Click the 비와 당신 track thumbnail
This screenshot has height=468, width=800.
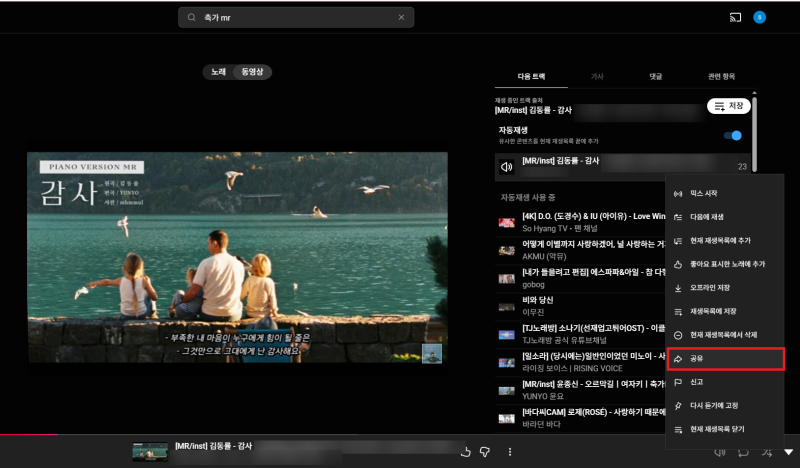click(507, 307)
